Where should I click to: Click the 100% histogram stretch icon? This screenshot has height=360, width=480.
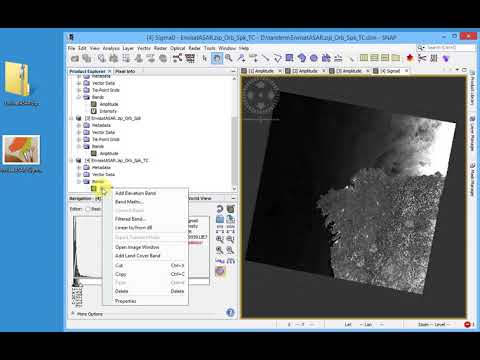(x=230, y=229)
